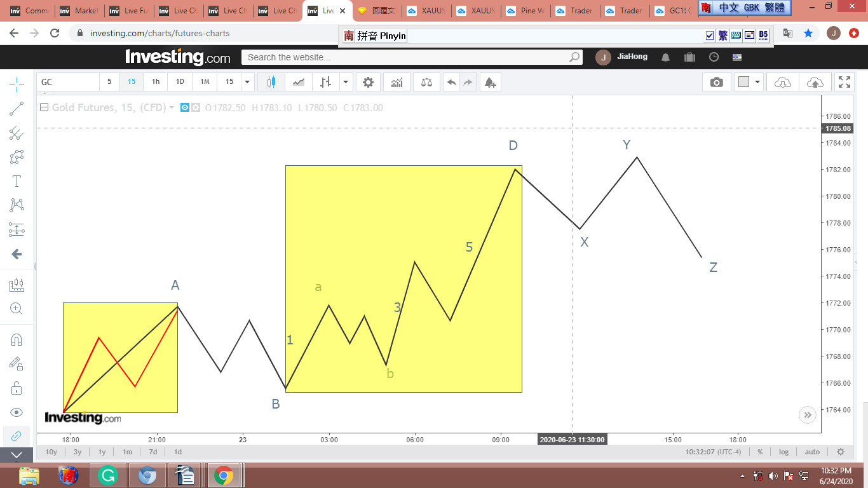Collapse the Gold Futures legend

click(44, 108)
